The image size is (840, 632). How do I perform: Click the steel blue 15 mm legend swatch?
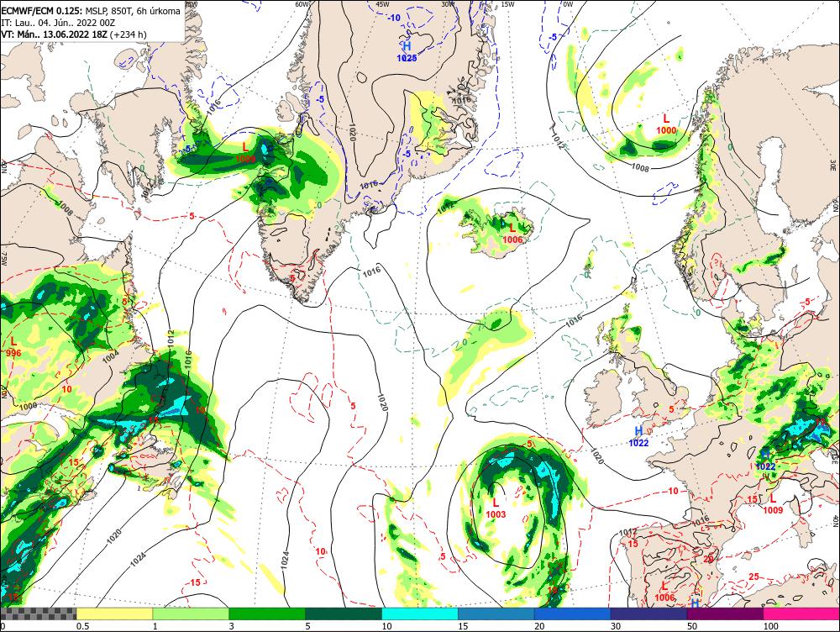496,614
